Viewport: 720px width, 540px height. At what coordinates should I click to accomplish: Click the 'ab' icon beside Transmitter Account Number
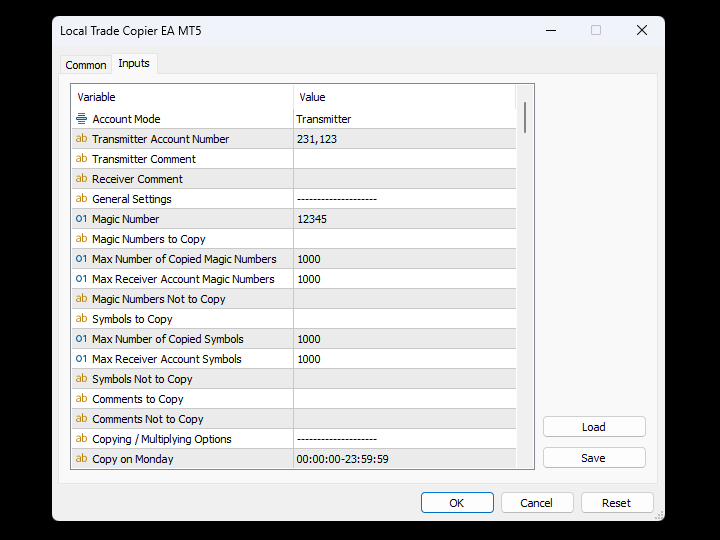pos(81,139)
